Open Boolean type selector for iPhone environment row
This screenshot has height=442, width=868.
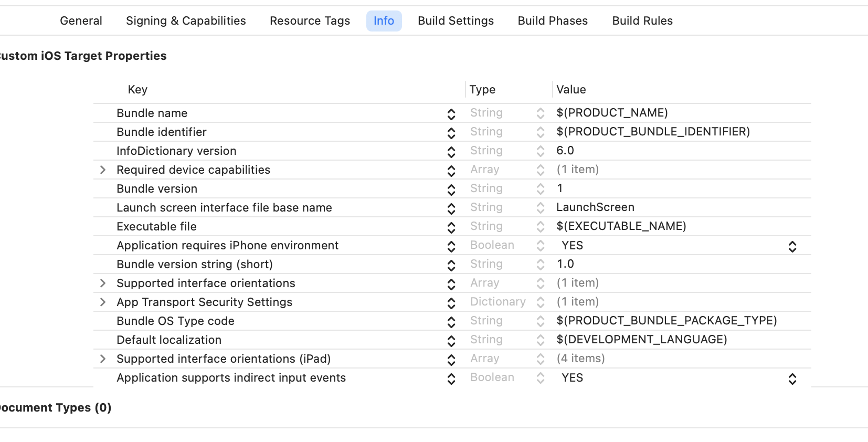[540, 246]
